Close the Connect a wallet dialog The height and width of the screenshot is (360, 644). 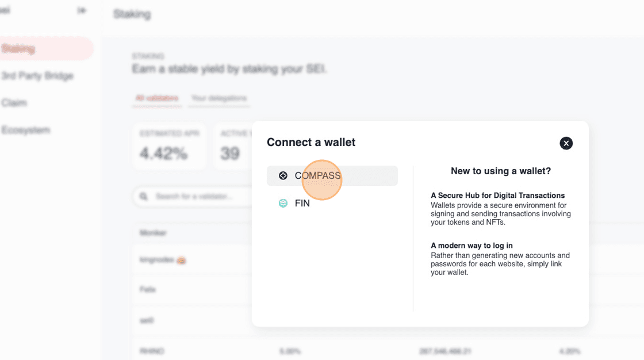point(566,143)
